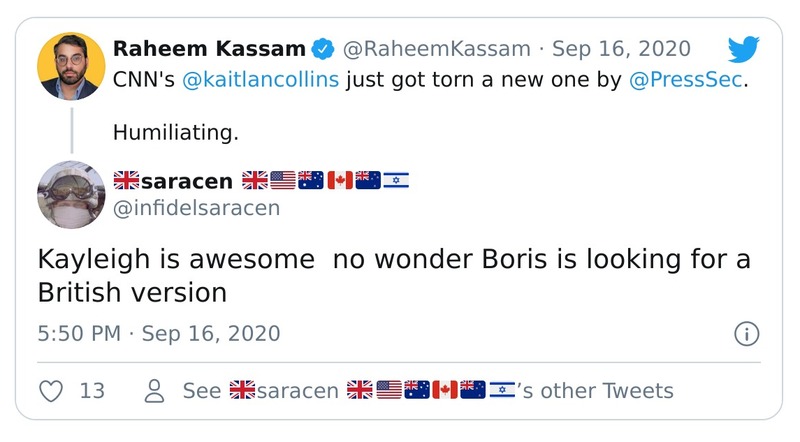Click the 13 likes count

(92, 390)
